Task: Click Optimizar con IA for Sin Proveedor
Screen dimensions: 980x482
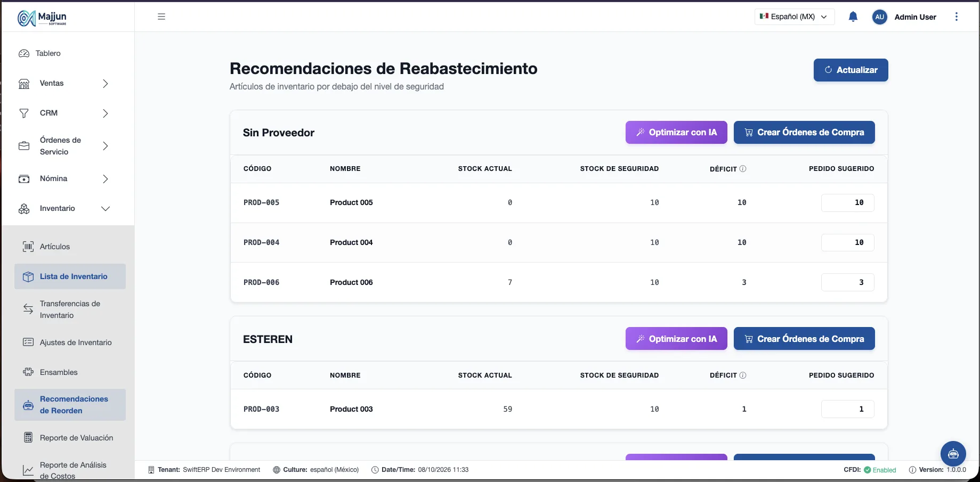Action: [676, 133]
